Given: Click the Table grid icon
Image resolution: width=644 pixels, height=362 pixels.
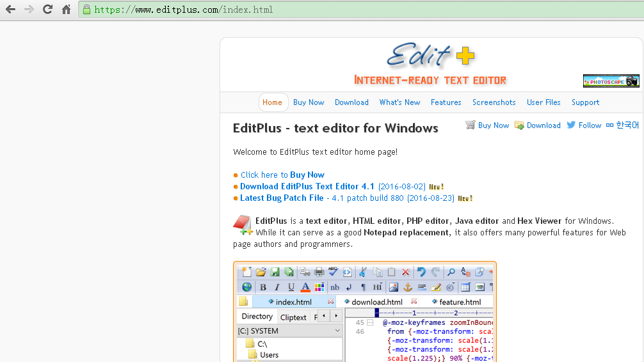Looking at the screenshot, I should click(x=465, y=287).
